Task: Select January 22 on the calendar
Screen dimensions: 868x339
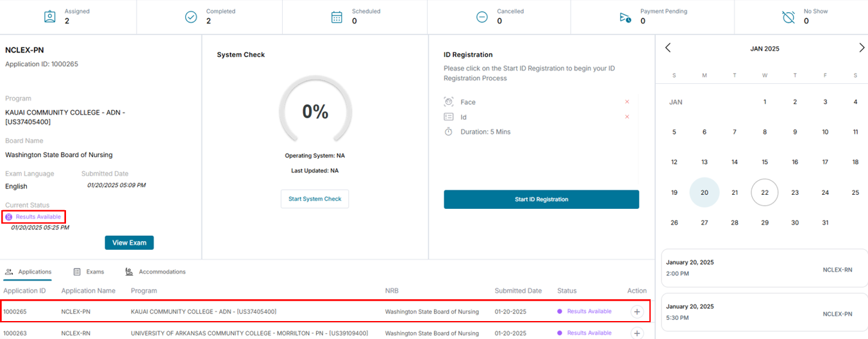Action: coord(765,192)
